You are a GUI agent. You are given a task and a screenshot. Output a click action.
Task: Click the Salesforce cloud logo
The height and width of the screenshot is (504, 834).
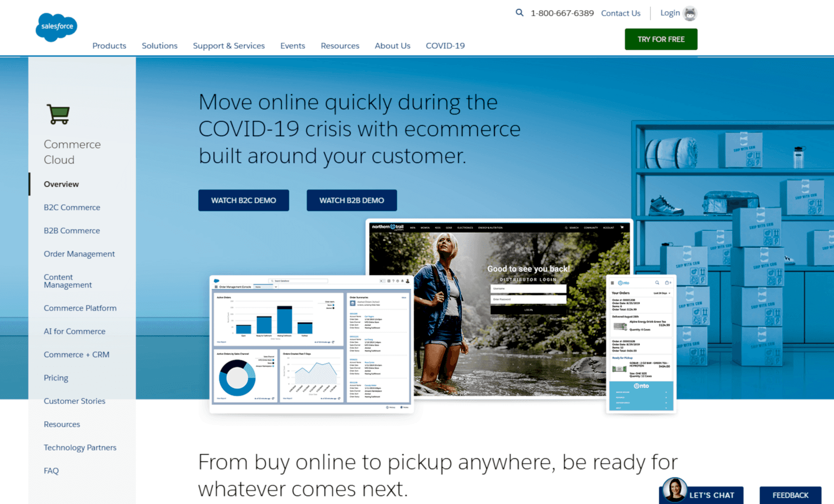click(x=56, y=27)
